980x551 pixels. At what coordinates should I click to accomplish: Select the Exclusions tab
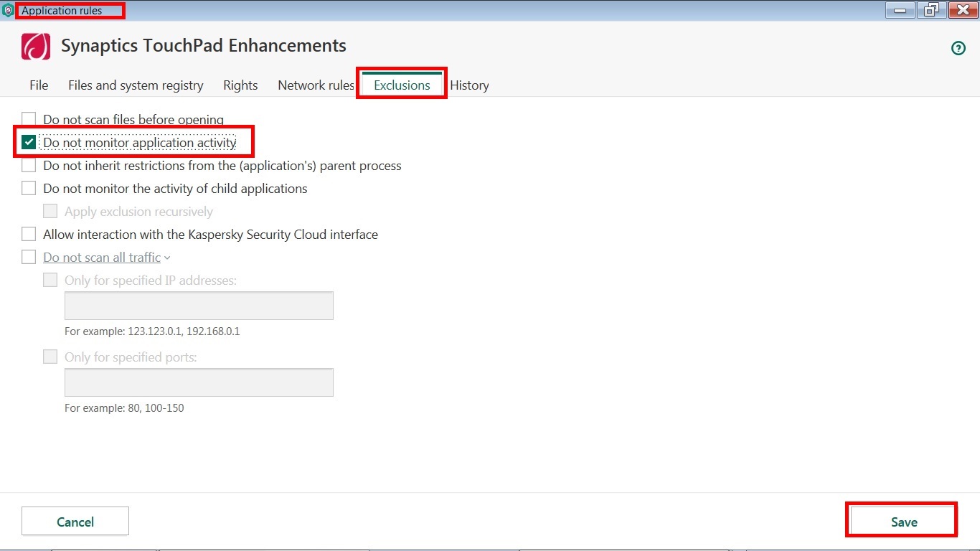coord(402,85)
